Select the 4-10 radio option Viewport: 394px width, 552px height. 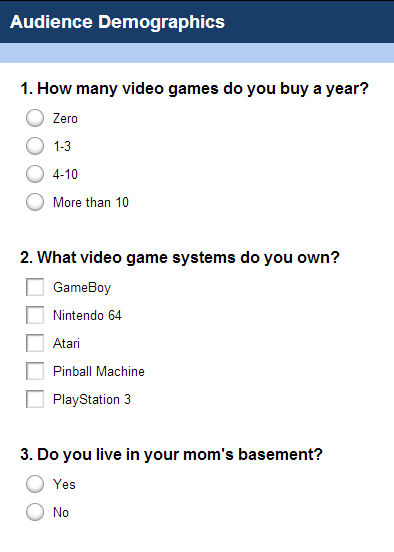point(35,174)
